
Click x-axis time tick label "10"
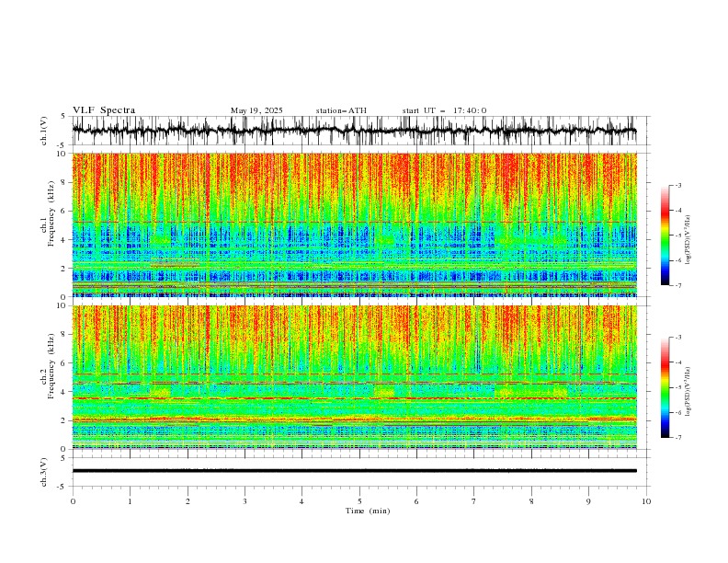646,501
